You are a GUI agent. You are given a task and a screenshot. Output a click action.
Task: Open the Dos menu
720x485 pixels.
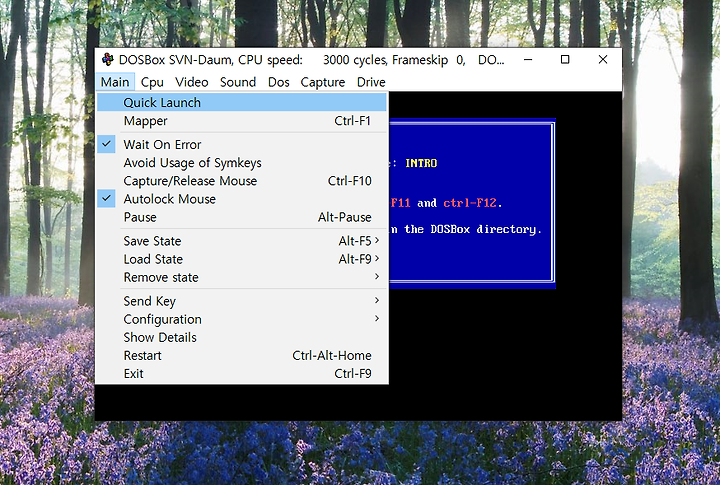[279, 82]
